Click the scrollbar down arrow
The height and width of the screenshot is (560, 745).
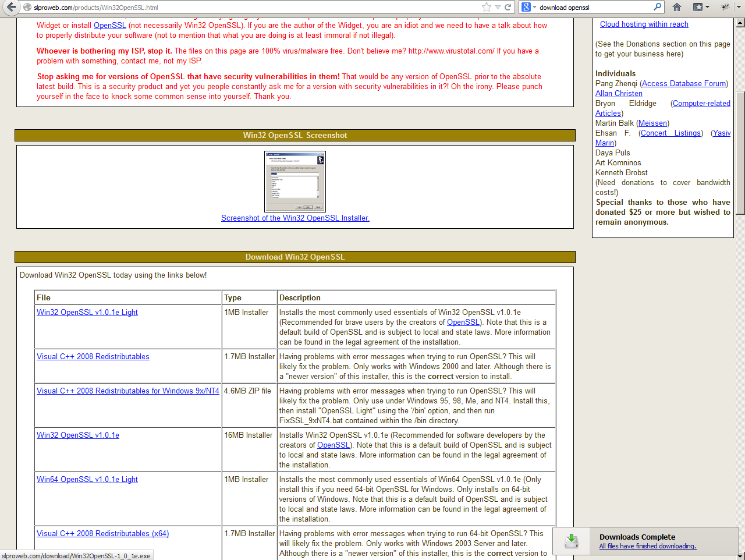pos(740,555)
